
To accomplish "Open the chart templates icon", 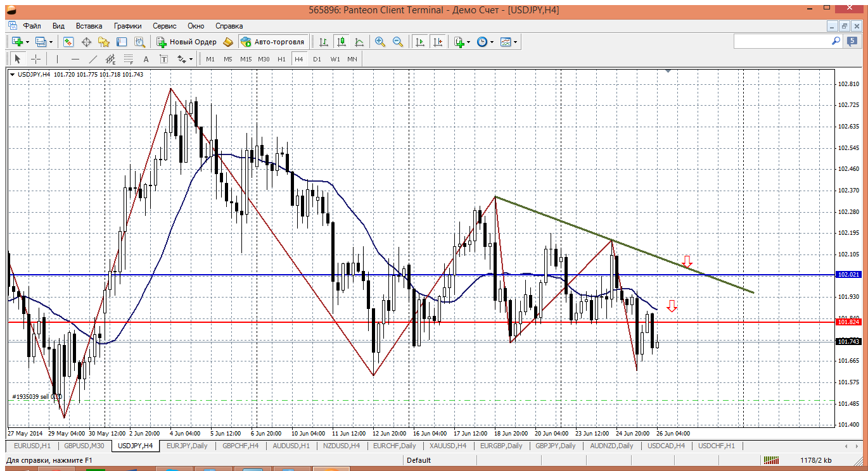I will (x=506, y=42).
